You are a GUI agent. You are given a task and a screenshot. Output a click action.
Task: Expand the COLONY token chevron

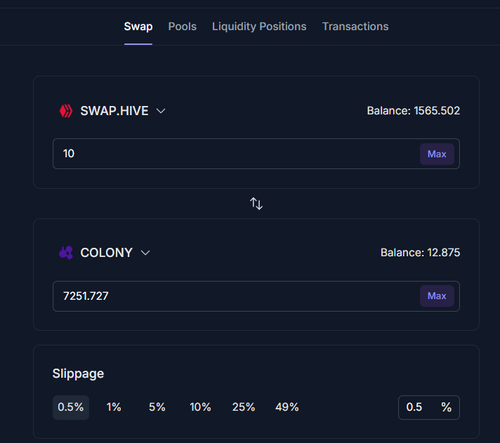point(145,253)
